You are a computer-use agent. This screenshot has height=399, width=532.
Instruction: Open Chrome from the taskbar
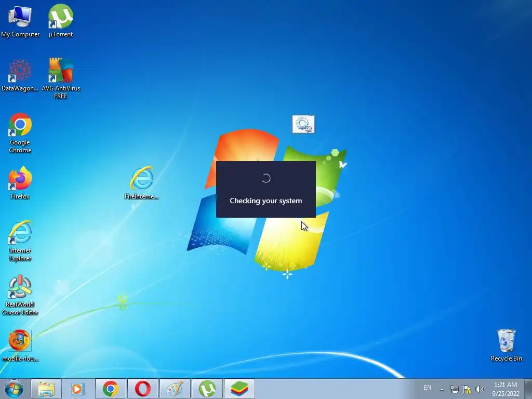(111, 389)
